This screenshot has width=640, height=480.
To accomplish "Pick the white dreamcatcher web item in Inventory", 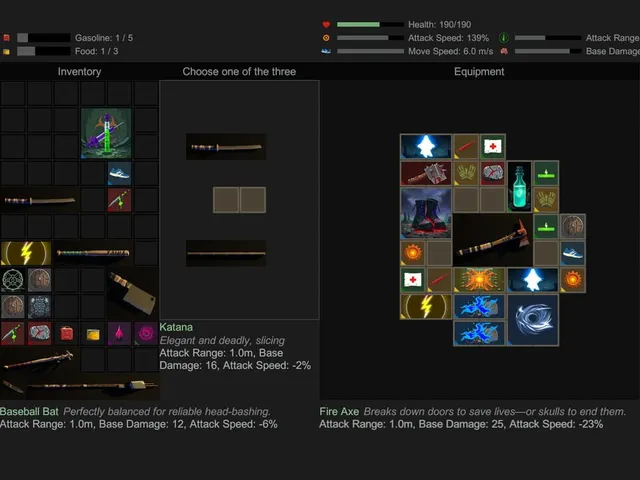I will coord(13,280).
